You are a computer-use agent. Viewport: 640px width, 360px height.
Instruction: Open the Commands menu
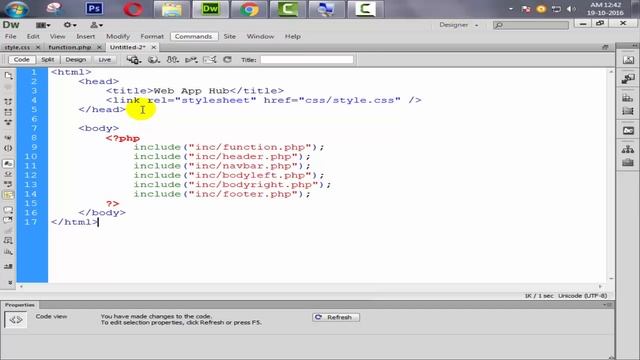pyautogui.click(x=193, y=36)
